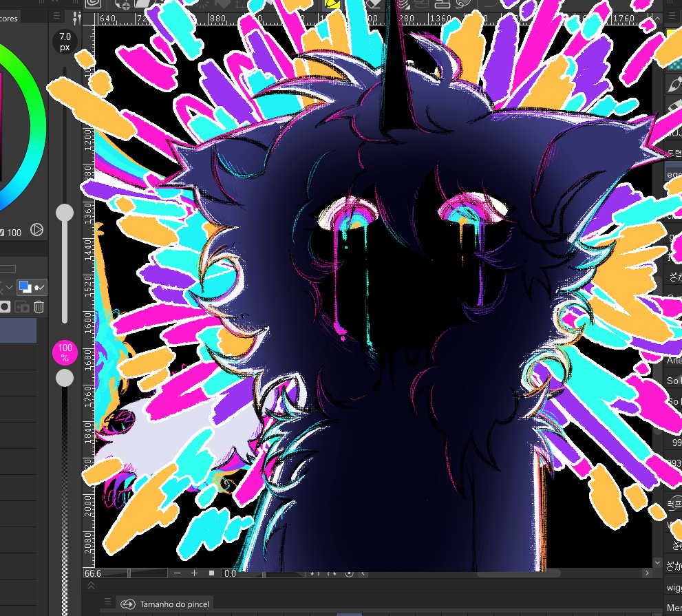The width and height of the screenshot is (682, 616).
Task: Zoom out with the minus button
Action: click(x=177, y=573)
